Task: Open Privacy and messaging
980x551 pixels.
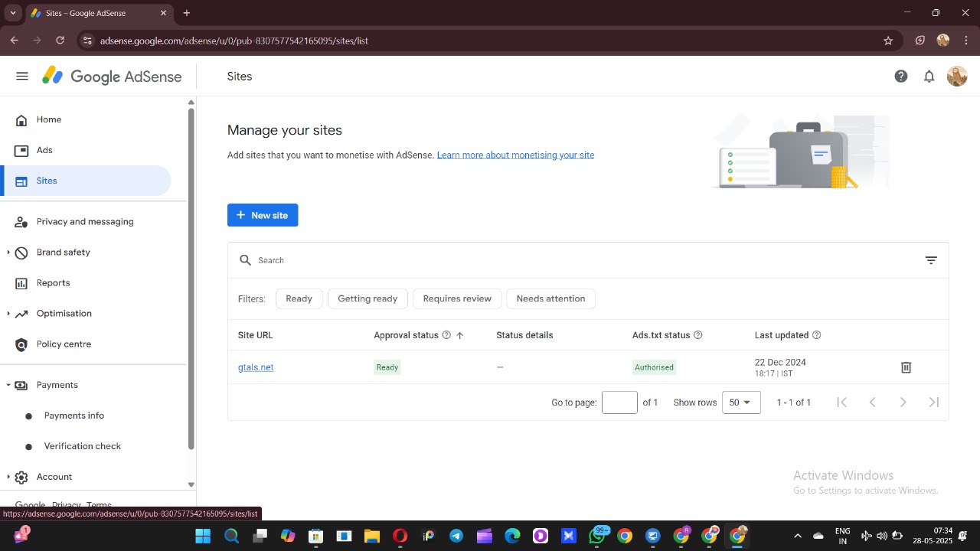Action: [86, 222]
